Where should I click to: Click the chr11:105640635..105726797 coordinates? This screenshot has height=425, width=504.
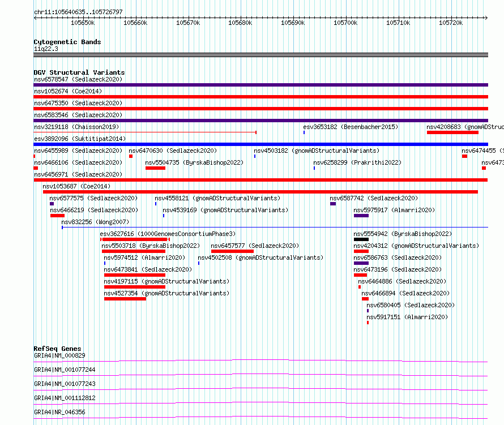click(x=78, y=12)
